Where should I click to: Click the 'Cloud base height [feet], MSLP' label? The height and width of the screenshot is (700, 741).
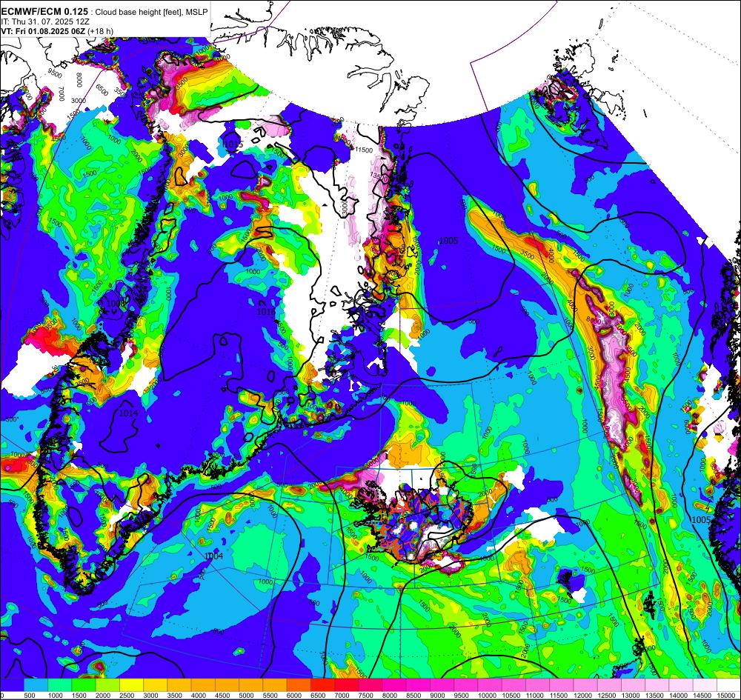click(x=151, y=13)
